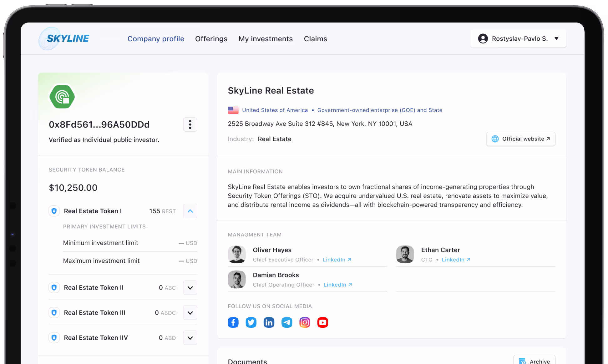Open the LinkedIn social media icon

(269, 322)
